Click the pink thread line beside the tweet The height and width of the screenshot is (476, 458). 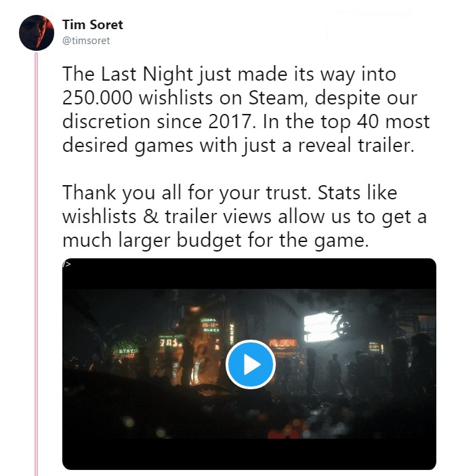tap(35, 271)
